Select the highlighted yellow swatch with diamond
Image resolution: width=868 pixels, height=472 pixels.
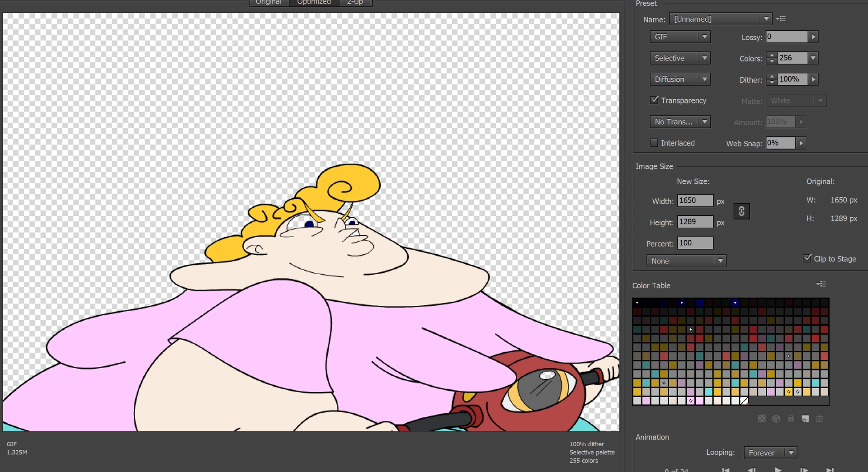789,392
